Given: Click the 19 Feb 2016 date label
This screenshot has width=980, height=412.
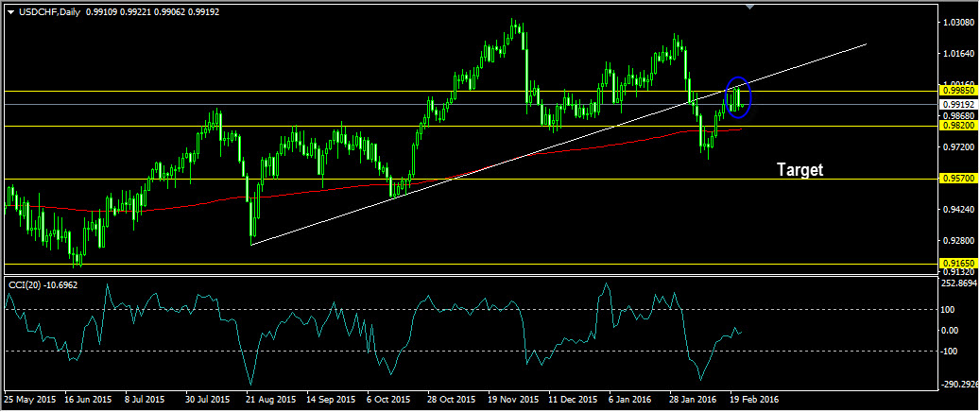Looking at the screenshot, I should [756, 399].
